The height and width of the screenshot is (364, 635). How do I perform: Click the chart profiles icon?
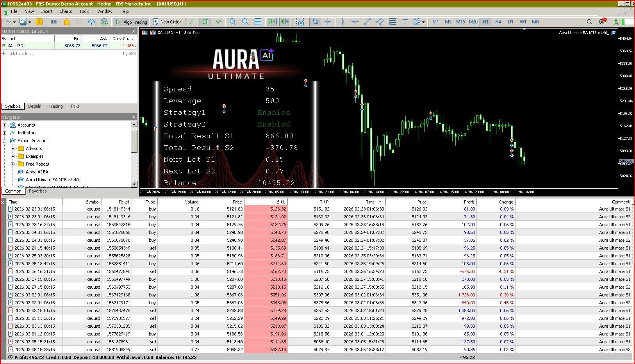[x=23, y=22]
